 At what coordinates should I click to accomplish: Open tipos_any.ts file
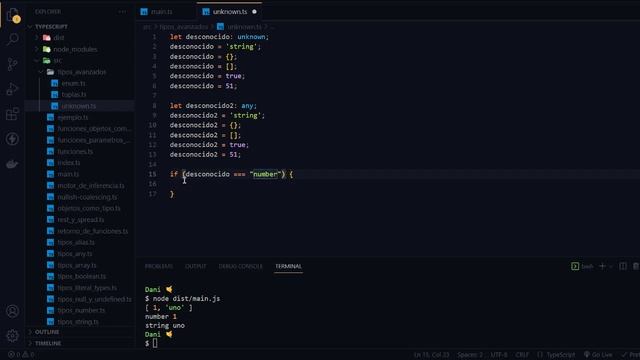pyautogui.click(x=75, y=254)
